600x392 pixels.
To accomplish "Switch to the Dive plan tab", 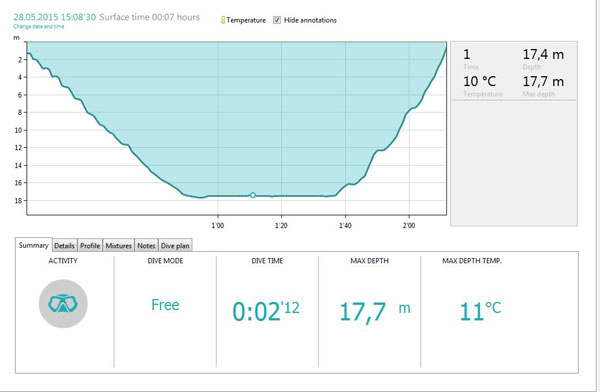I will [175, 246].
